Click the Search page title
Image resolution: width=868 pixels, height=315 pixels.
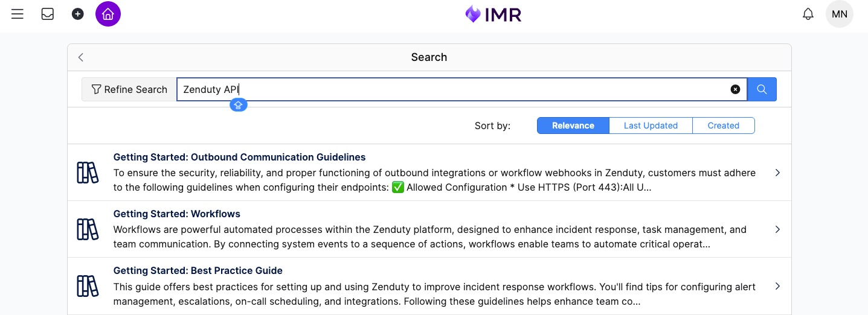pyautogui.click(x=429, y=57)
